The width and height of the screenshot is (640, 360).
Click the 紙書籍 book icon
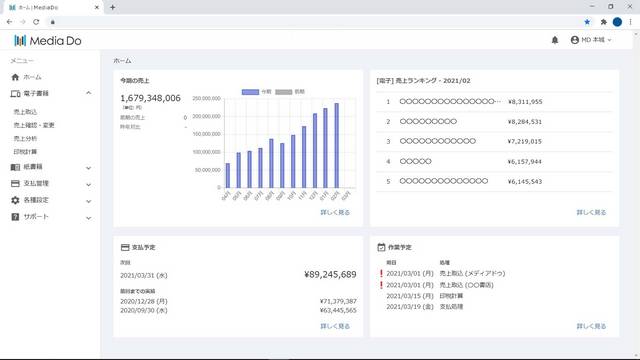(x=15, y=167)
